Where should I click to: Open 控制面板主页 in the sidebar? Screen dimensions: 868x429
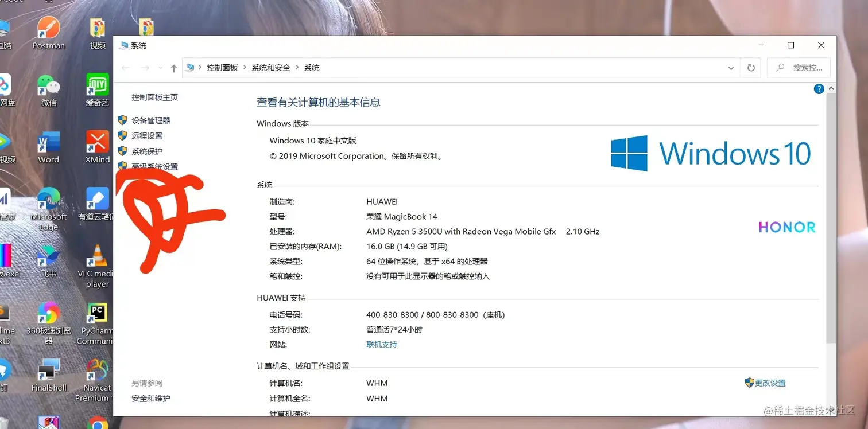click(154, 97)
